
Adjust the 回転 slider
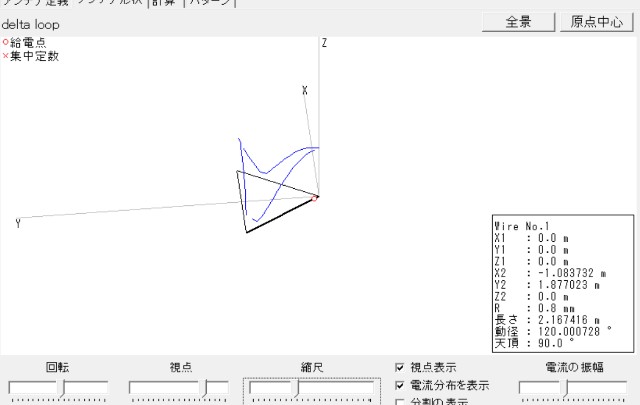[63, 388]
